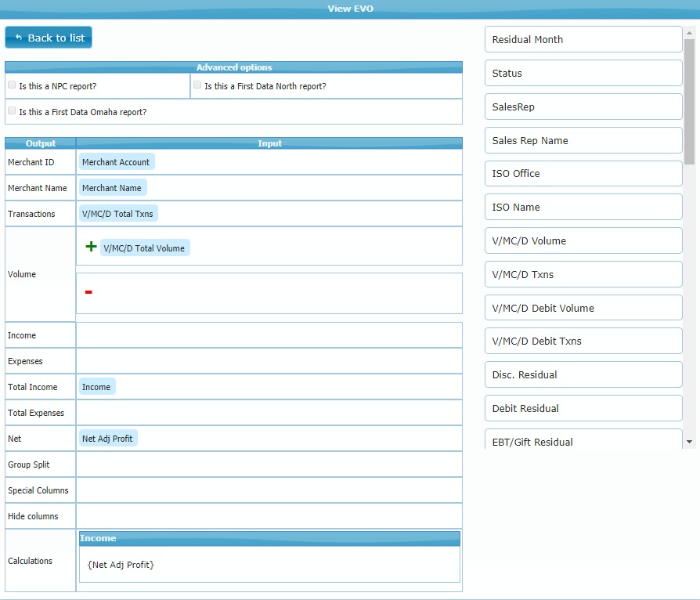The image size is (700, 600).
Task: Select the Merchant Account tag
Action: point(116,162)
